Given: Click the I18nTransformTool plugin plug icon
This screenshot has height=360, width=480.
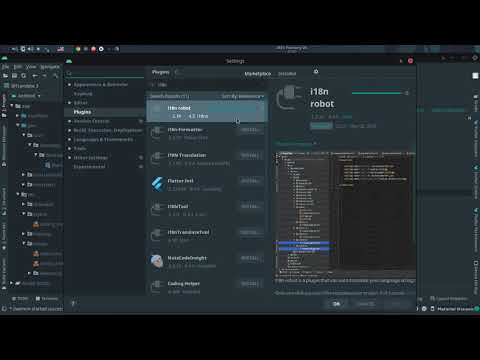Looking at the screenshot, I should tap(157, 236).
